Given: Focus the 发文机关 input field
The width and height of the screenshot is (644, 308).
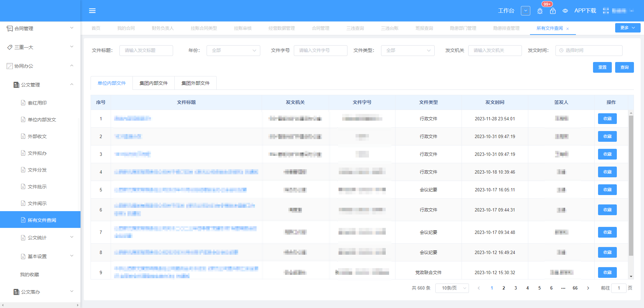Looking at the screenshot, I should tap(495, 51).
